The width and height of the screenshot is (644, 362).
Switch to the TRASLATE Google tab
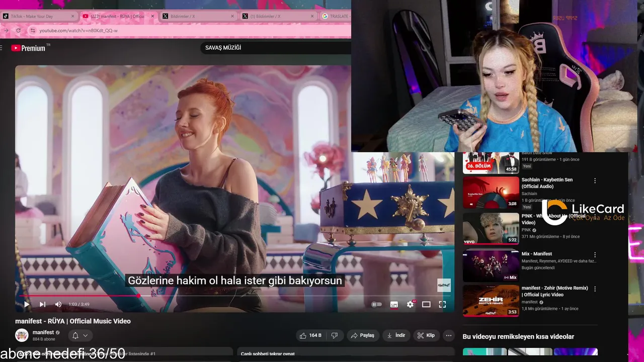[335, 16]
